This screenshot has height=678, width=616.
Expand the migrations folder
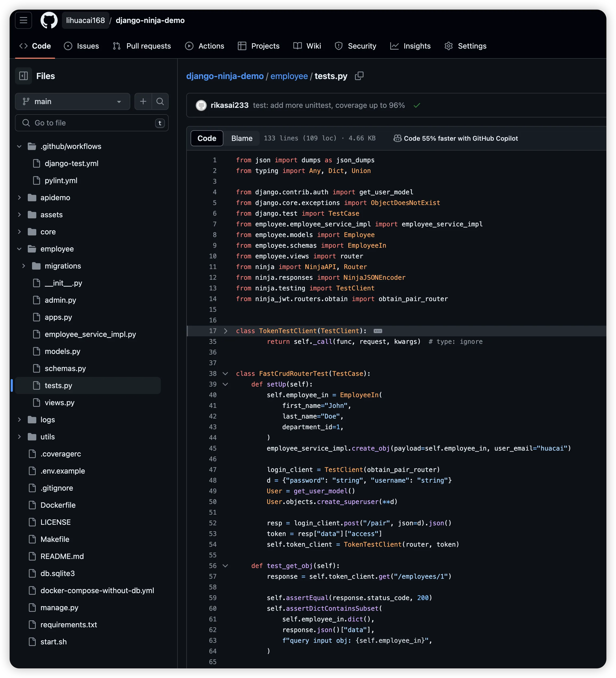point(23,266)
